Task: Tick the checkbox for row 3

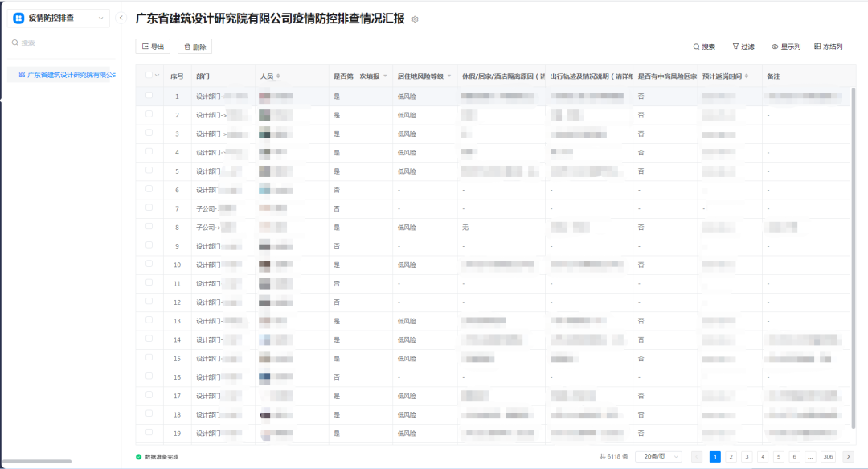Action: click(149, 133)
